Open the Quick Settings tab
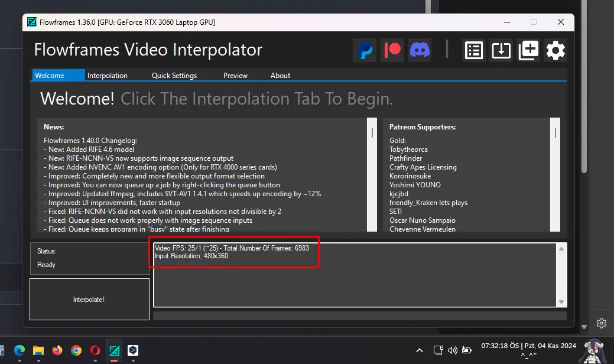The width and height of the screenshot is (614, 364). click(174, 75)
